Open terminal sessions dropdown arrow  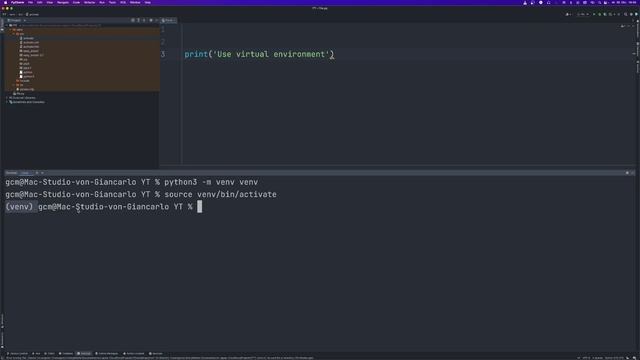[x=42, y=173]
